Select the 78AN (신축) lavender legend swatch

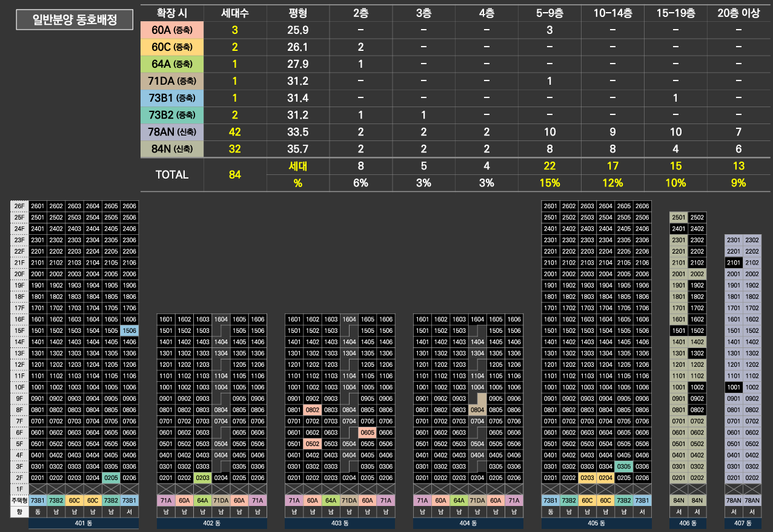click(x=172, y=131)
